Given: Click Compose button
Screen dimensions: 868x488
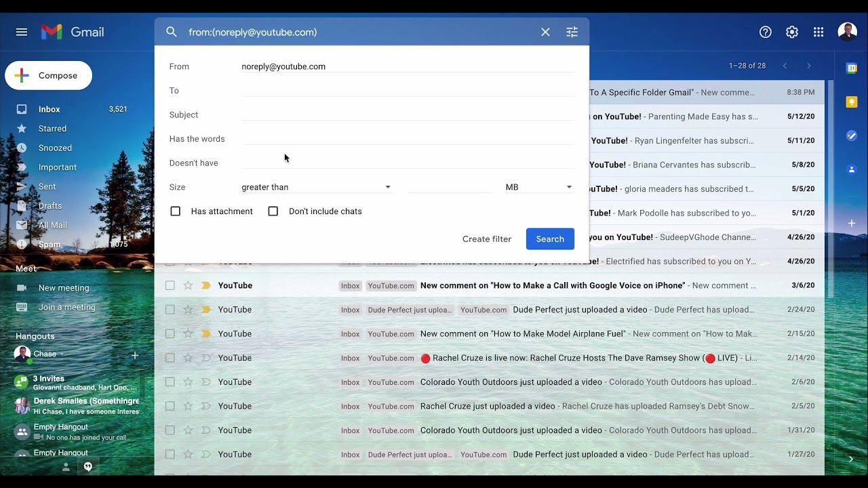Looking at the screenshot, I should tap(48, 75).
